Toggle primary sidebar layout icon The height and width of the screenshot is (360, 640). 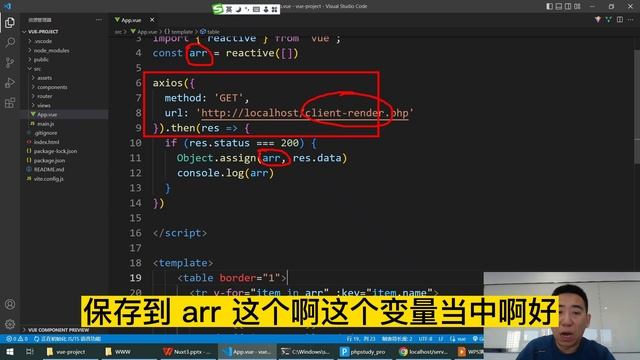(x=549, y=6)
